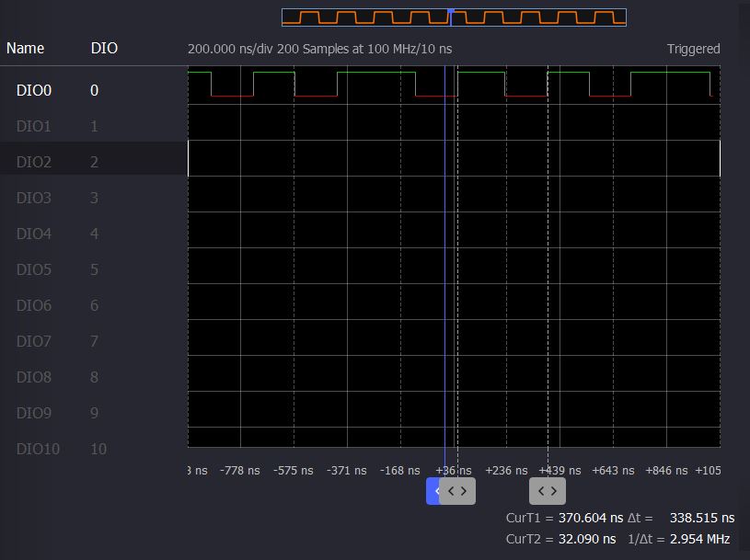Select the DIO6 channel row

[x=94, y=305]
